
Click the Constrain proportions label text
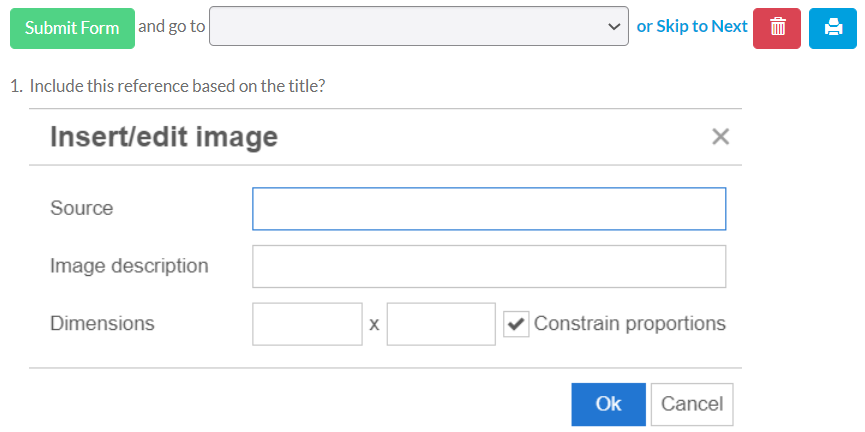(630, 323)
